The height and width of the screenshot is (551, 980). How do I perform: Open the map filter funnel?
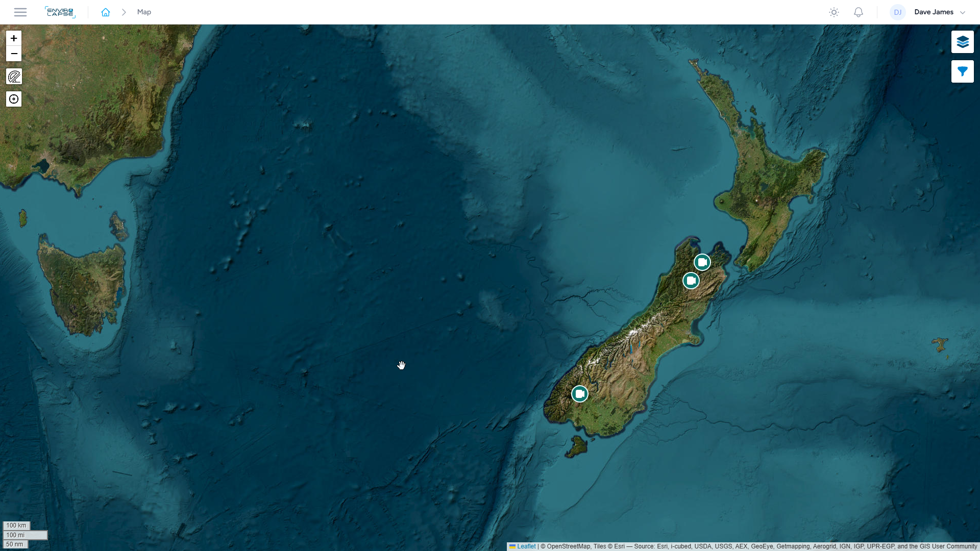[x=963, y=71]
